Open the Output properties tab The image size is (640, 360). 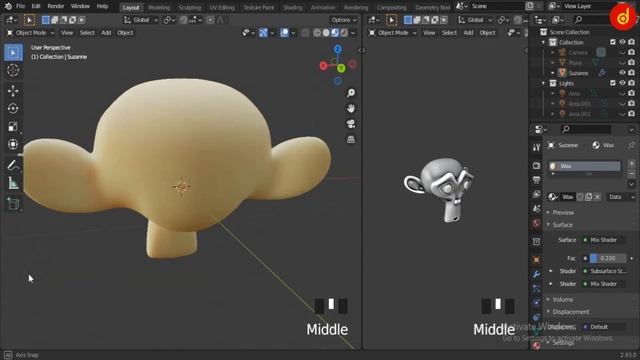(x=536, y=180)
